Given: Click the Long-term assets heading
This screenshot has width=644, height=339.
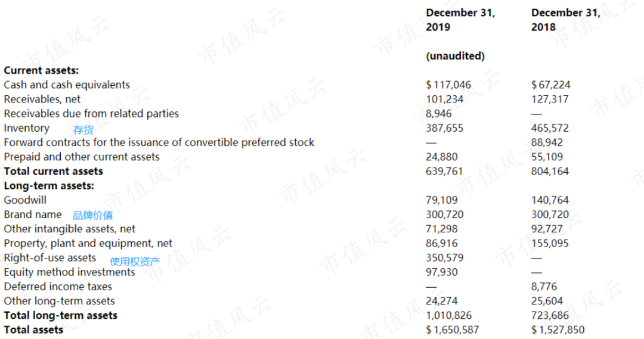Looking at the screenshot, I should [x=49, y=186].
